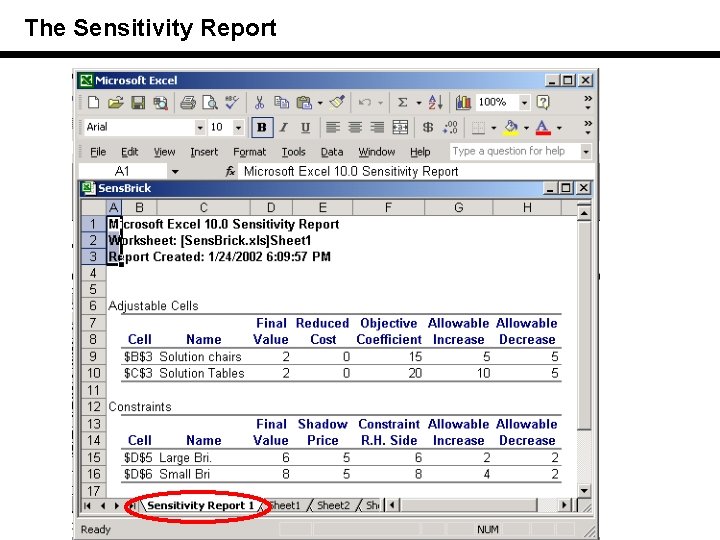
Task: Open the Chart Wizard icon
Action: (x=463, y=102)
